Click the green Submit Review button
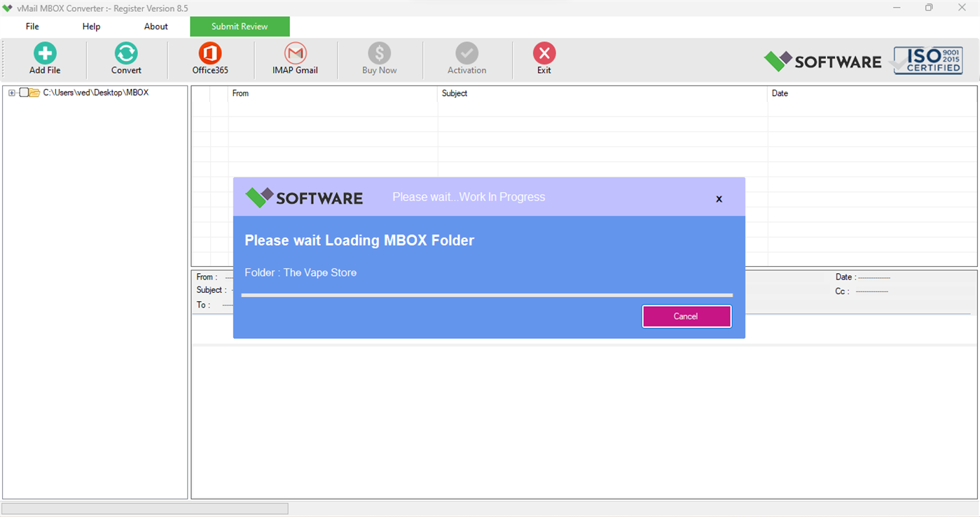The image size is (980, 517). [240, 26]
